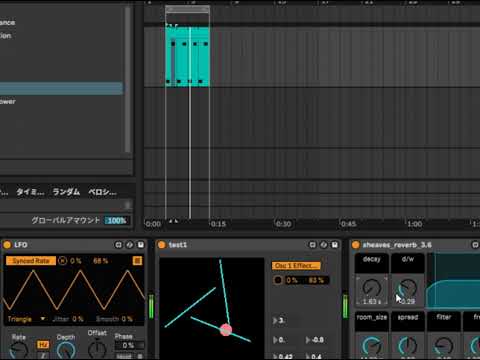
Task: Toggle the LFO device activator button
Action: 7,245
